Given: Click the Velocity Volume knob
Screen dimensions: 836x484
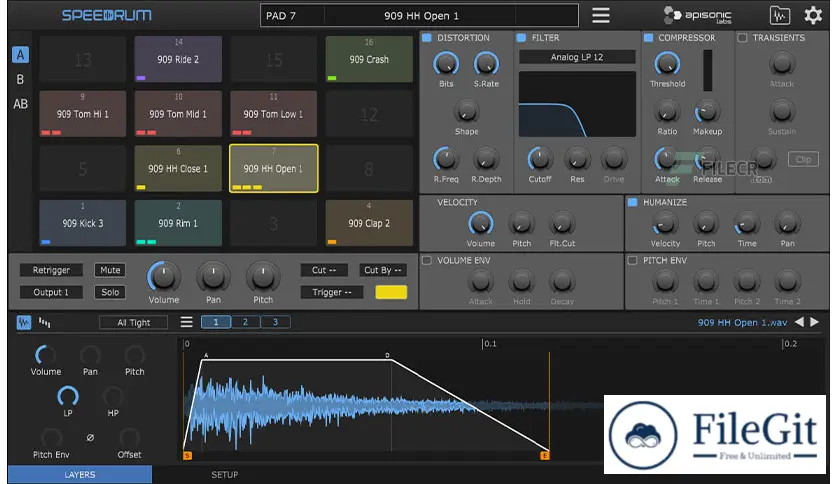Looking at the screenshot, I should [480, 224].
